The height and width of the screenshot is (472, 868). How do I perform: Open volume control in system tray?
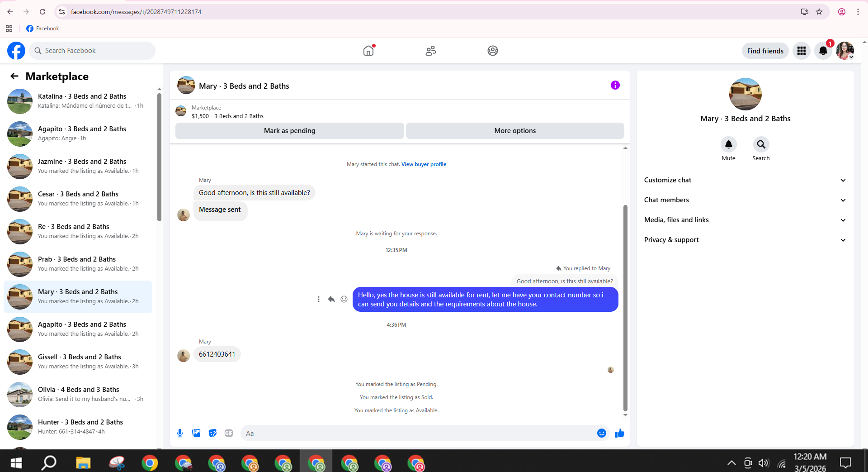pyautogui.click(x=764, y=463)
